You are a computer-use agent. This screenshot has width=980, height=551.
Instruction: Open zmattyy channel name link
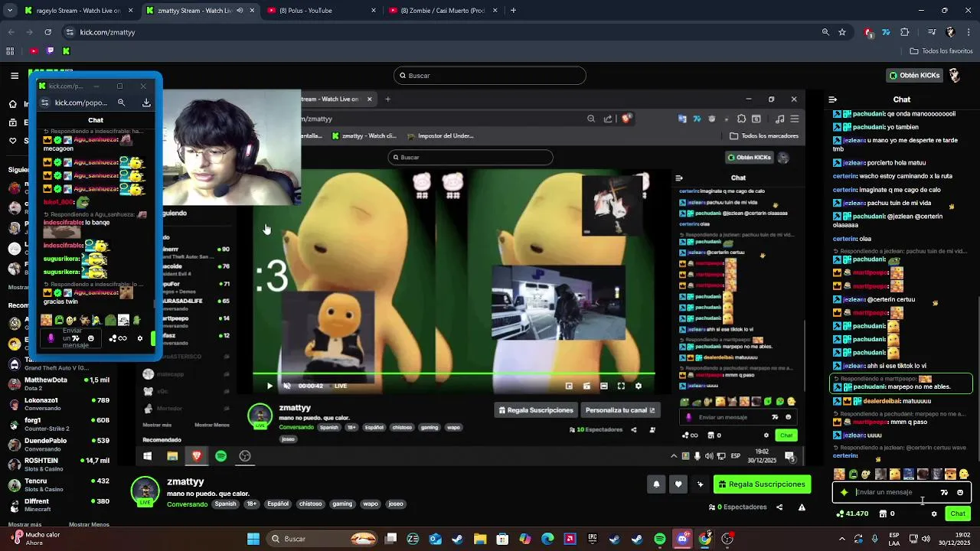[185, 481]
